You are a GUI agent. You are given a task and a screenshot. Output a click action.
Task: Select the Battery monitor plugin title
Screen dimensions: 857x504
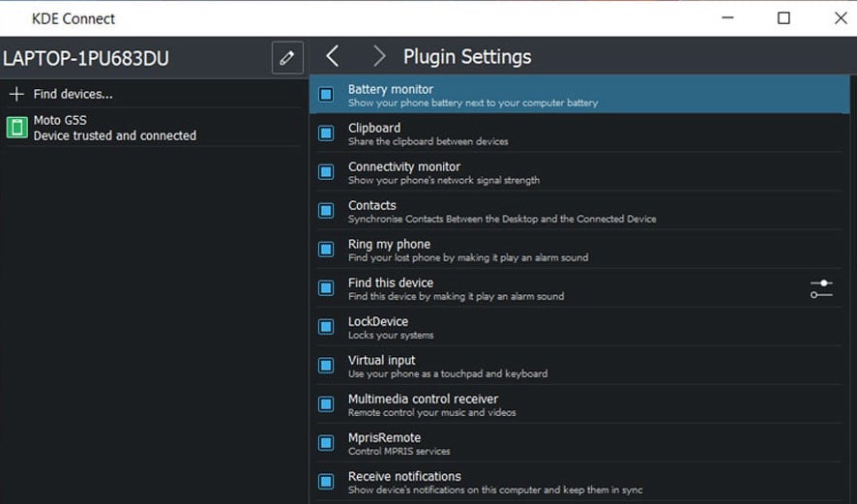[390, 89]
